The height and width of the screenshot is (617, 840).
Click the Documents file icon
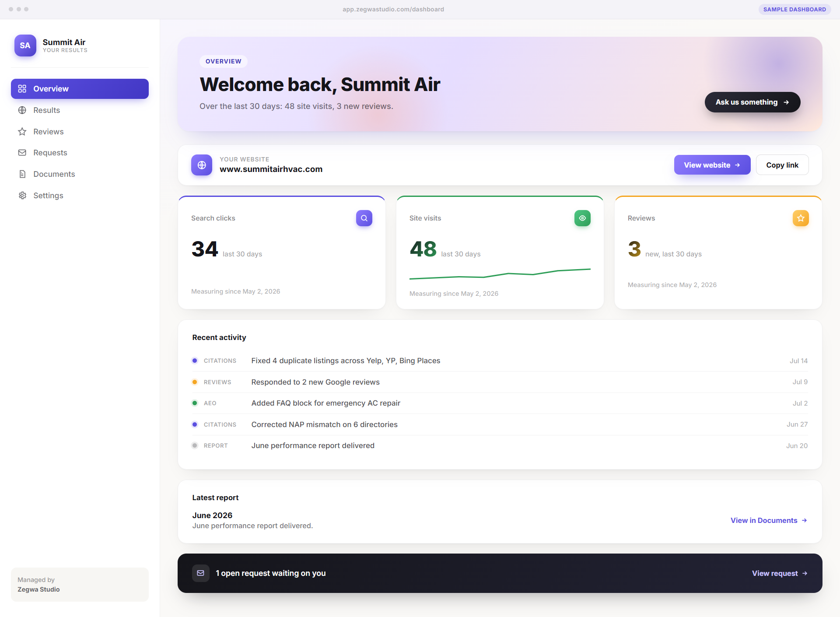point(22,174)
